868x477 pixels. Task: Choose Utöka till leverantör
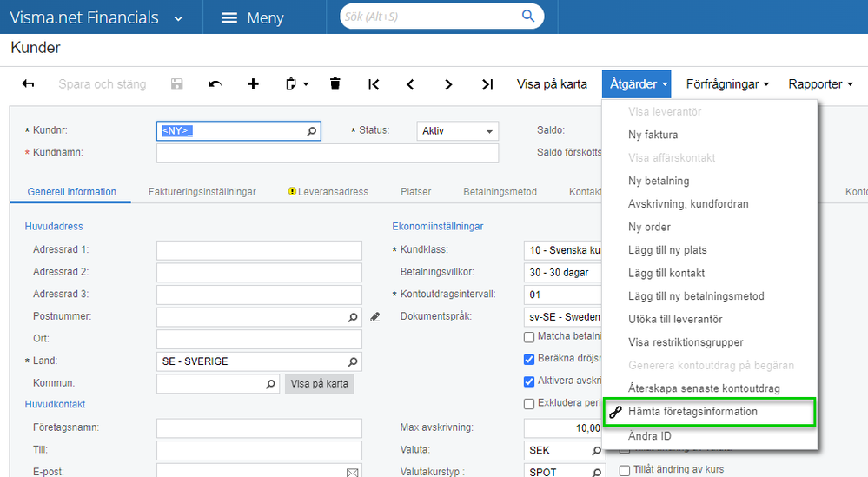click(675, 319)
